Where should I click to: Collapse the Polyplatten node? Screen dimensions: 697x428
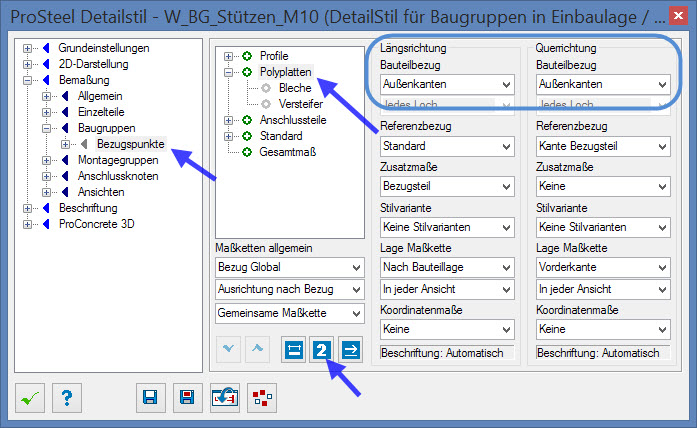click(228, 72)
